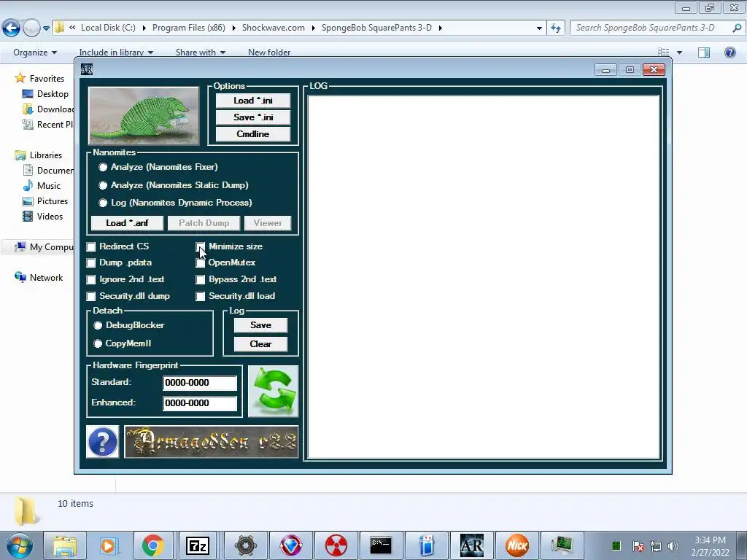This screenshot has height=560, width=747.
Task: Open volume speaker tray icon
Action: click(673, 546)
